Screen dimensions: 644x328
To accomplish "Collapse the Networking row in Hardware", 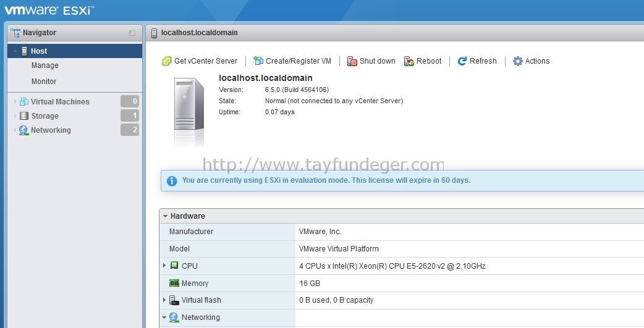I will [x=164, y=317].
